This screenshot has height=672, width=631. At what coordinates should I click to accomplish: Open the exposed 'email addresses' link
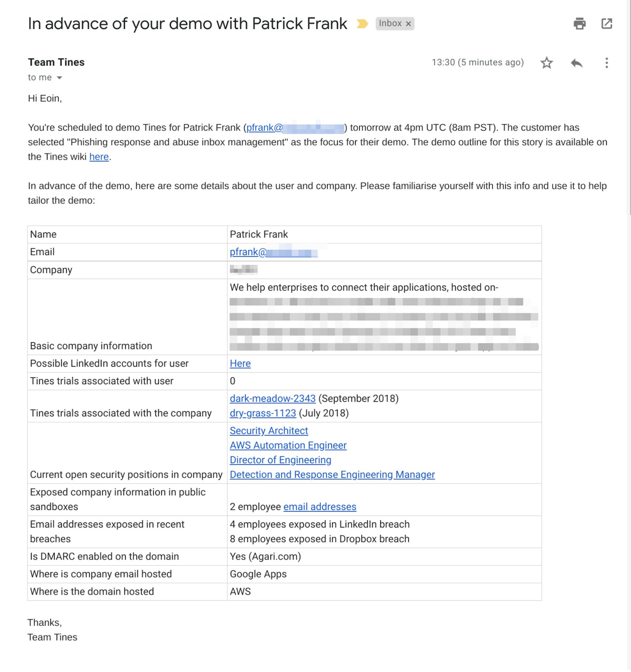point(320,507)
